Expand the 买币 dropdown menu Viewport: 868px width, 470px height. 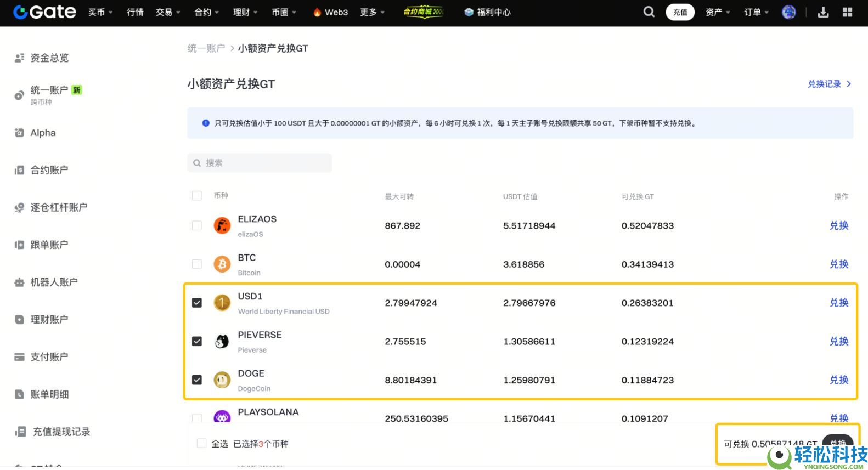pyautogui.click(x=100, y=12)
